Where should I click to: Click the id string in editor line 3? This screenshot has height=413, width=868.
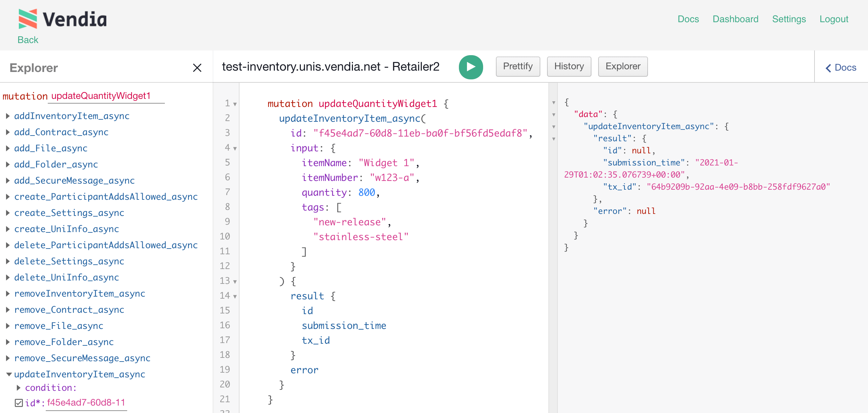[x=420, y=133]
